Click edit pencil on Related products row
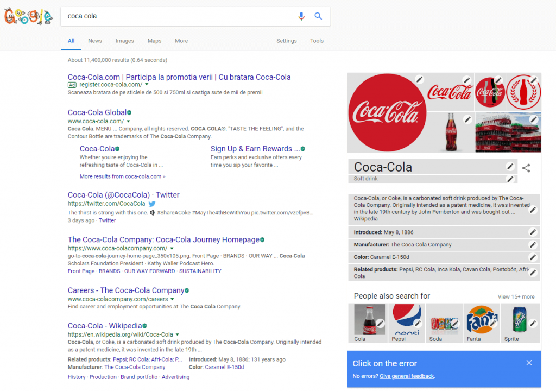Image resolution: width=556 pixels, height=392 pixels. (533, 273)
